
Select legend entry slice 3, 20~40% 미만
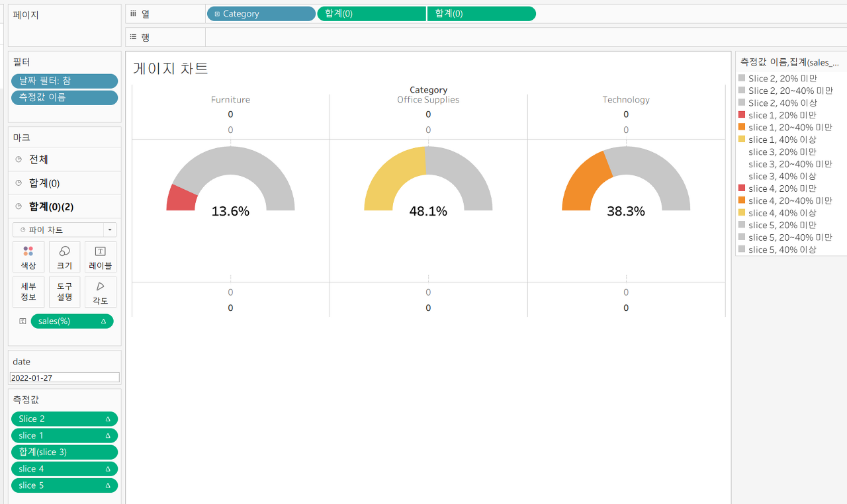(x=790, y=164)
